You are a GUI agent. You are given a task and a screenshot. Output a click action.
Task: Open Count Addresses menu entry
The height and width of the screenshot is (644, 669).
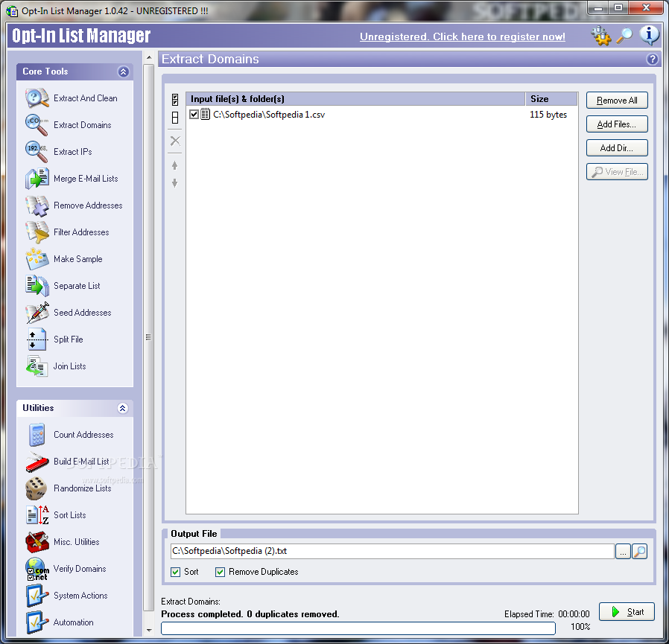[x=83, y=435]
